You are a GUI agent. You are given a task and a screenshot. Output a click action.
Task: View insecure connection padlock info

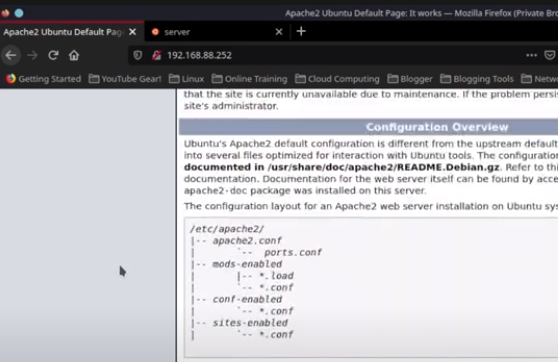click(x=157, y=55)
